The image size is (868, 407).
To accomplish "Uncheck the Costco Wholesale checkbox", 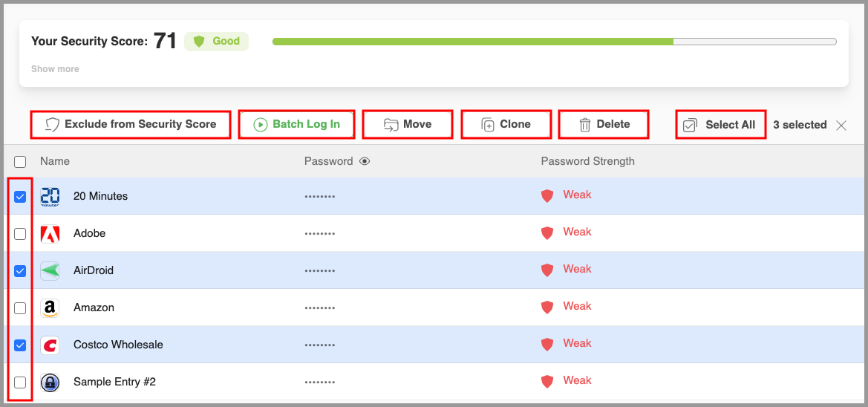I will click(20, 345).
